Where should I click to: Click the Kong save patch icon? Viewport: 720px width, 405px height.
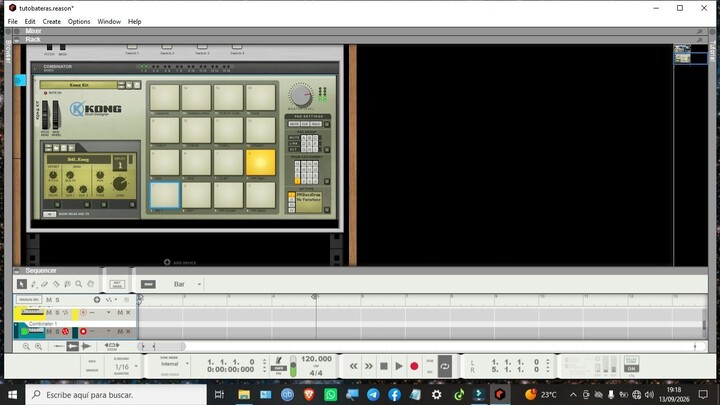[137, 85]
